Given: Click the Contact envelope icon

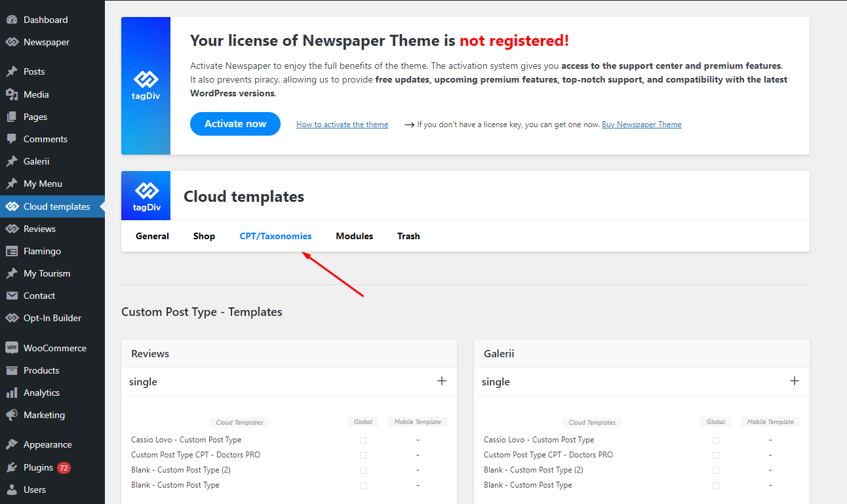Looking at the screenshot, I should (x=12, y=296).
